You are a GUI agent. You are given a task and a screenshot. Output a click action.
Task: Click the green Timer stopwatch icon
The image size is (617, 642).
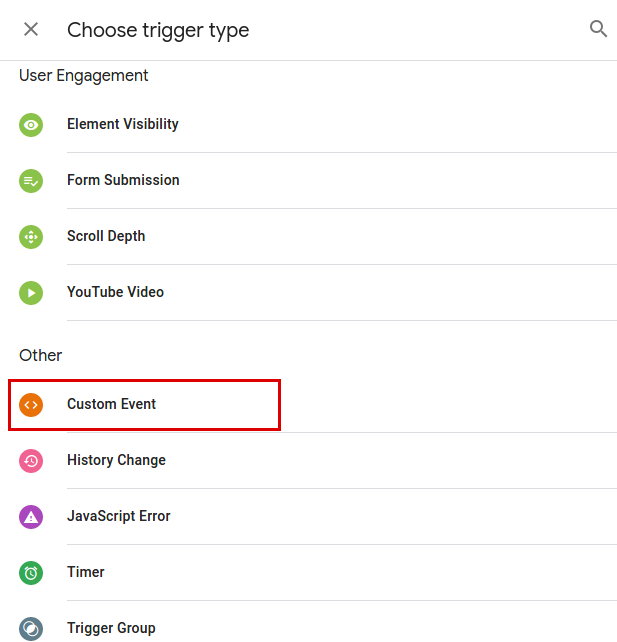tap(31, 573)
